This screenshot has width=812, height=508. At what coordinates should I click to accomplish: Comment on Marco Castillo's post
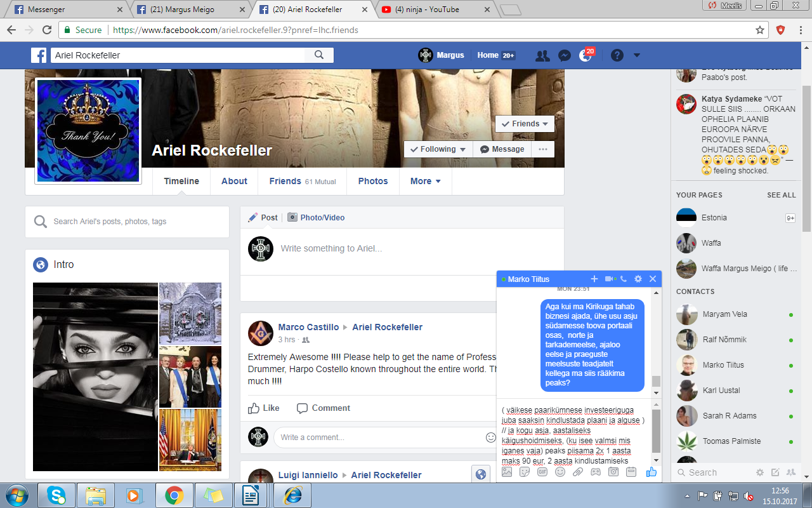coord(324,408)
